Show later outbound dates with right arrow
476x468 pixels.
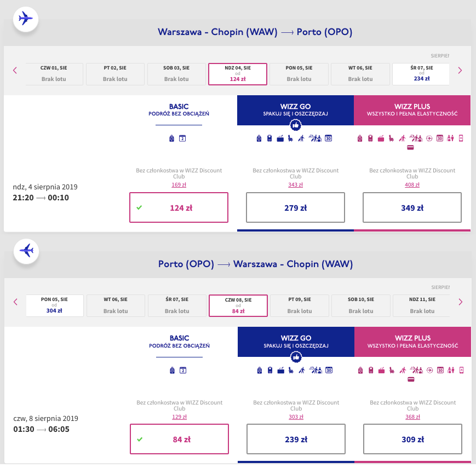click(460, 71)
